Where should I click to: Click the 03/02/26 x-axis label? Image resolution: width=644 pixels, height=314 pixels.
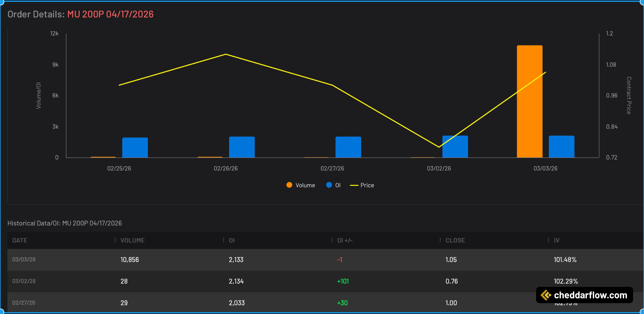pos(439,168)
